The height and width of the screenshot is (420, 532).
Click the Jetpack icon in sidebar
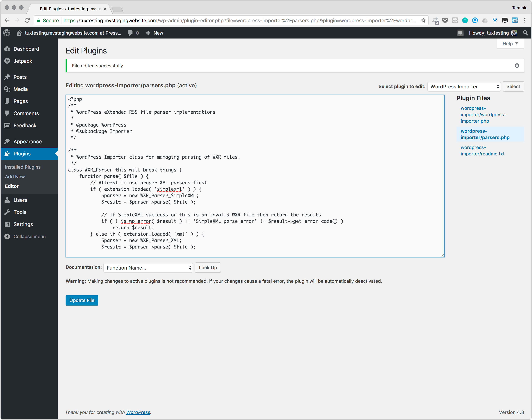pyautogui.click(x=7, y=61)
